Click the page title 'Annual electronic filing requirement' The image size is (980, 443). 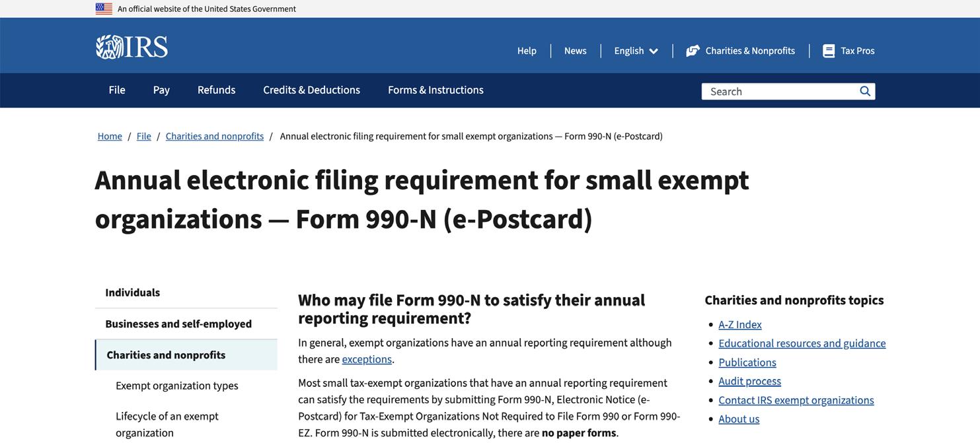[x=422, y=199]
